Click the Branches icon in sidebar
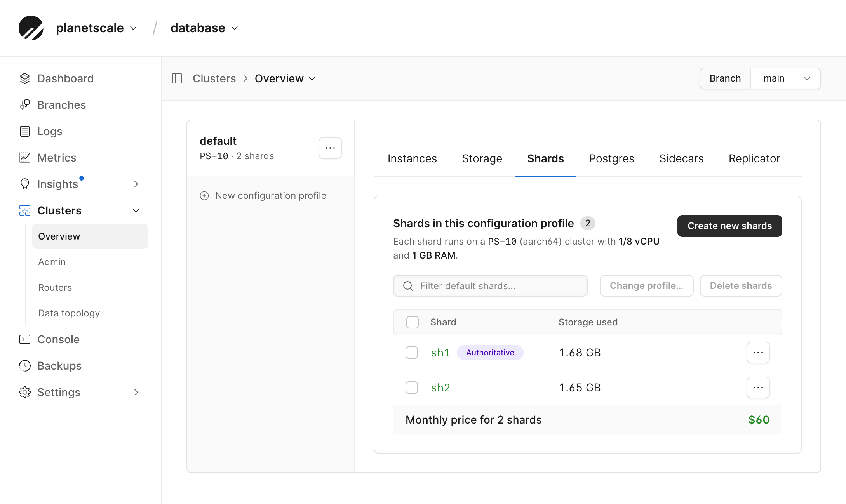Image resolution: width=846 pixels, height=504 pixels. (x=25, y=105)
